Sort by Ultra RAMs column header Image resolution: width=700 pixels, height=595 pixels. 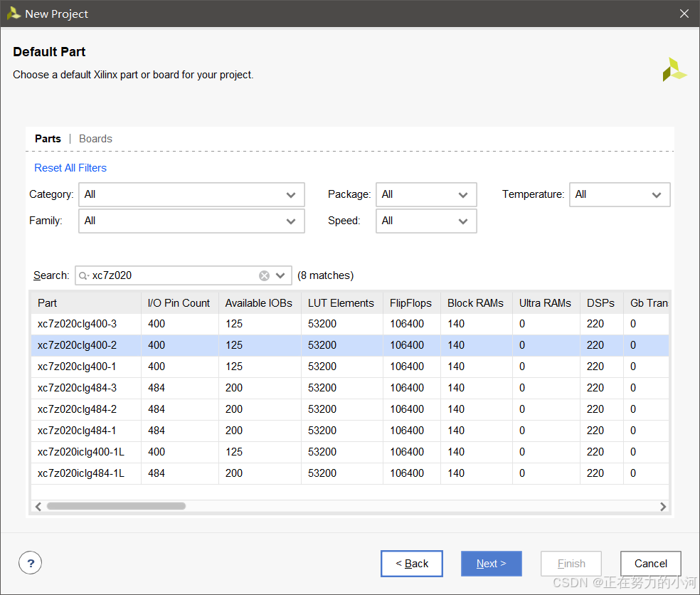(546, 303)
